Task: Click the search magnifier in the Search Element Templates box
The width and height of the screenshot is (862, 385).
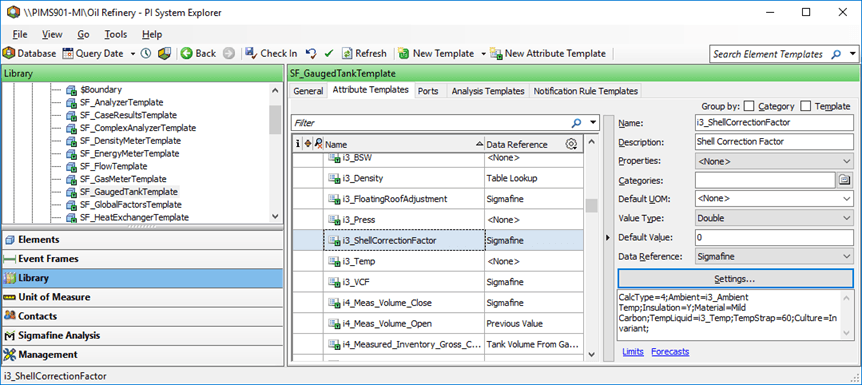Action: pyautogui.click(x=836, y=54)
